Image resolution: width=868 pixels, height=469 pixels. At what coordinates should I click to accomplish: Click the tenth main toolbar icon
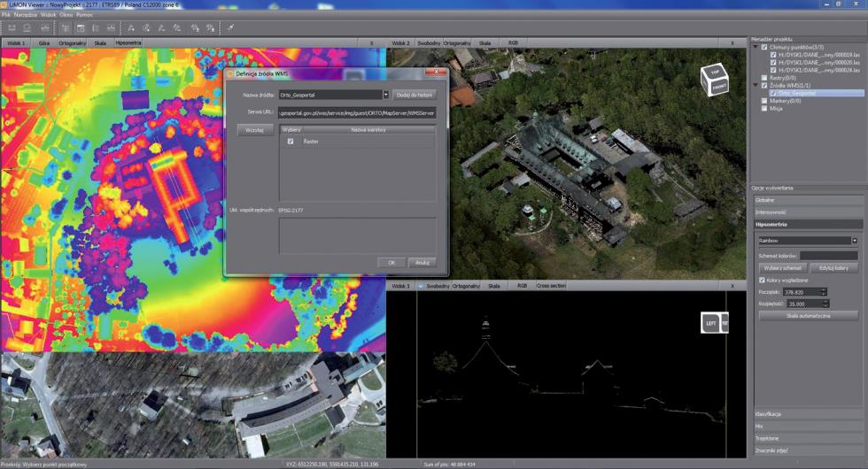click(161, 27)
